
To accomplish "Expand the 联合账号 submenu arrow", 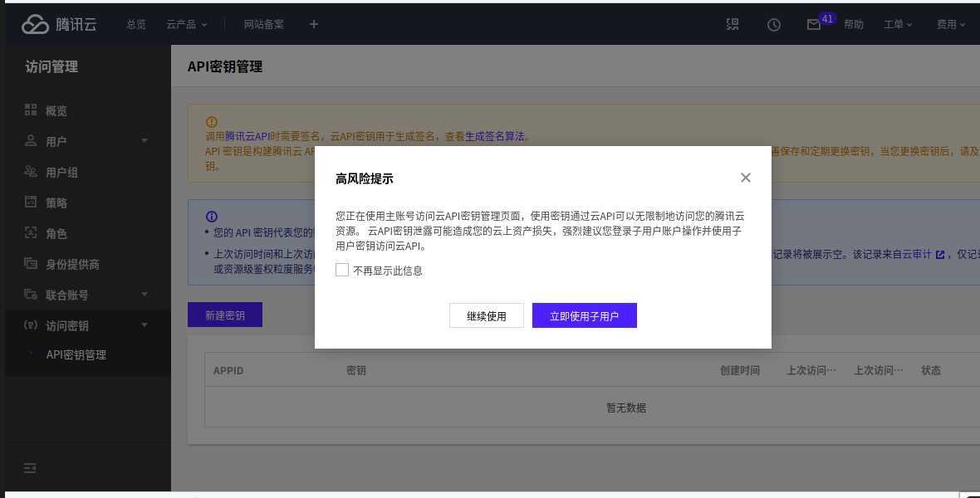I will (x=145, y=294).
